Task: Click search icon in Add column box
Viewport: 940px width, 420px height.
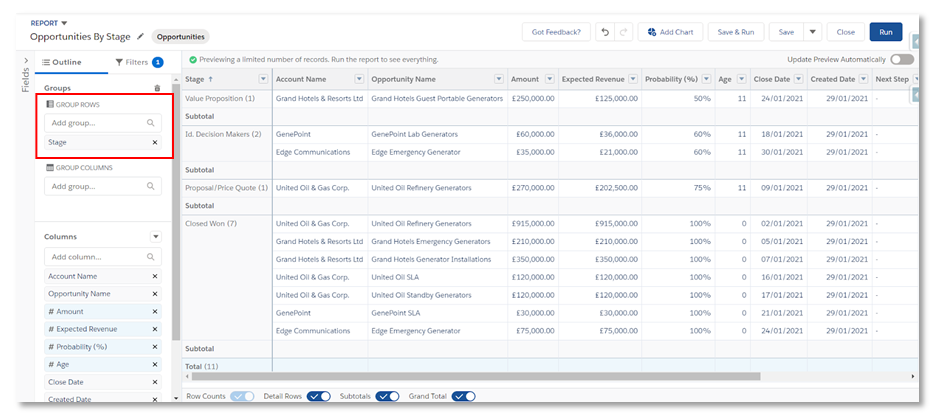Action: pos(150,257)
